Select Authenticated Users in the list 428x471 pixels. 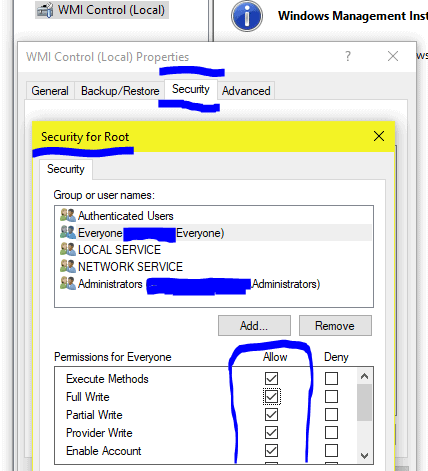tap(213, 216)
